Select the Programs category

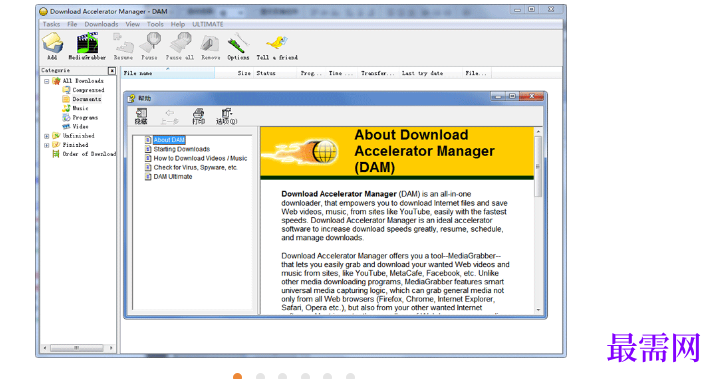[80, 117]
